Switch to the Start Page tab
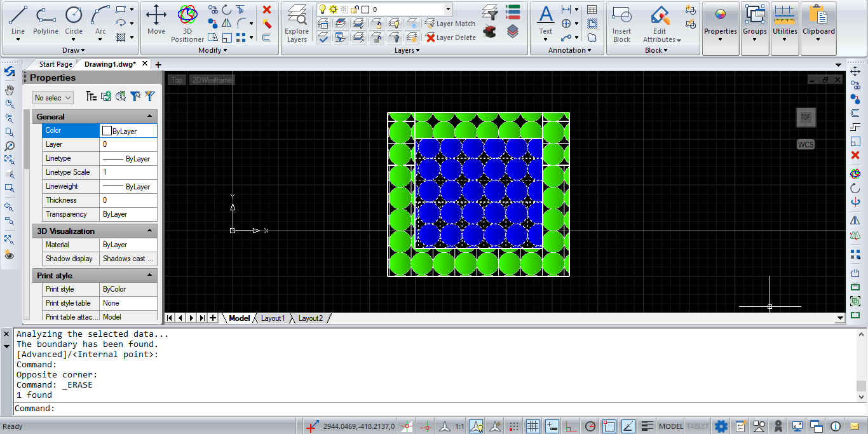Image resolution: width=868 pixels, height=434 pixels. [x=55, y=64]
